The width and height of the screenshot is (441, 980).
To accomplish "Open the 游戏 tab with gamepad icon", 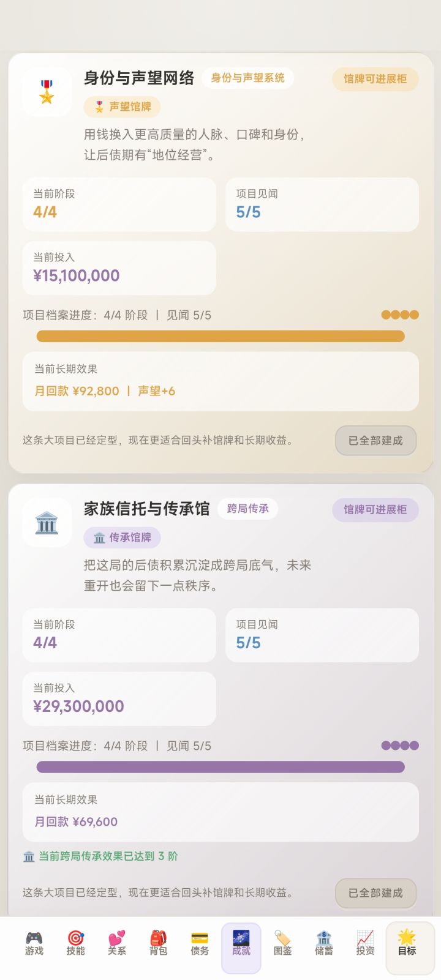I will click(34, 943).
